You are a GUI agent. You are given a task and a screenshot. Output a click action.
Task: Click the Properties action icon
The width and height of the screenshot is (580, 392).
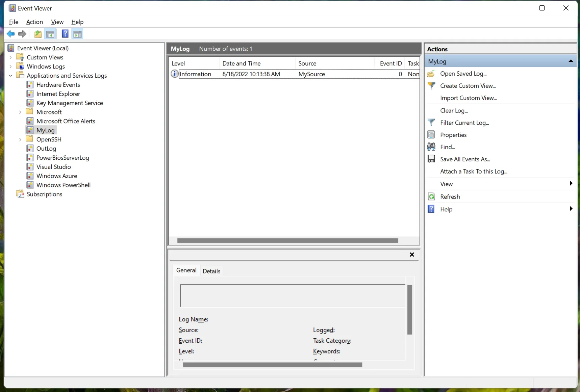tap(431, 135)
